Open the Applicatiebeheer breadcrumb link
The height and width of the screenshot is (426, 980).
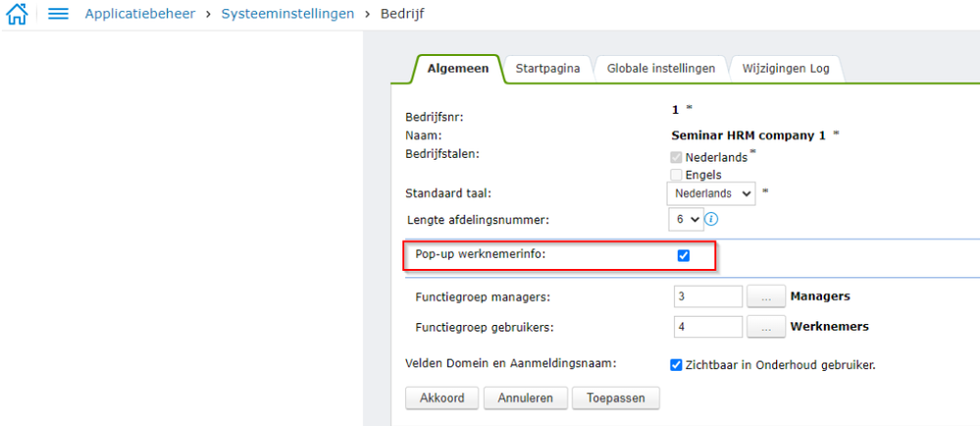(x=139, y=15)
